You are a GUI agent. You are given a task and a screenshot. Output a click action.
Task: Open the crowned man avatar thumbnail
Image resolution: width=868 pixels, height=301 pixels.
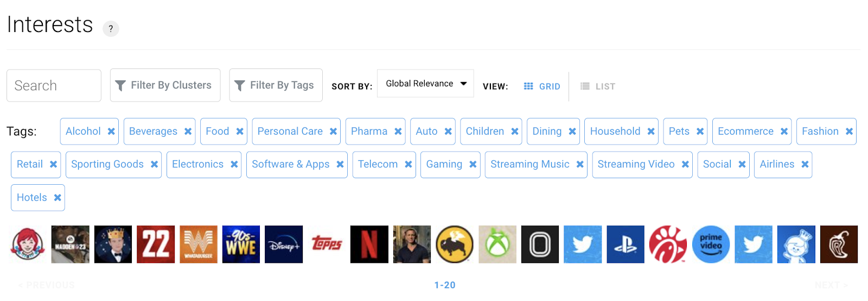tap(113, 244)
